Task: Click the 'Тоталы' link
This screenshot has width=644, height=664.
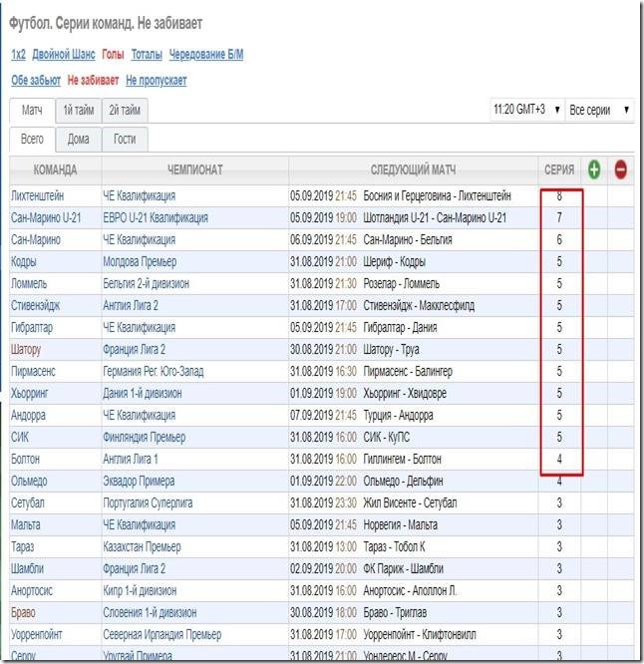Action: (x=147, y=55)
